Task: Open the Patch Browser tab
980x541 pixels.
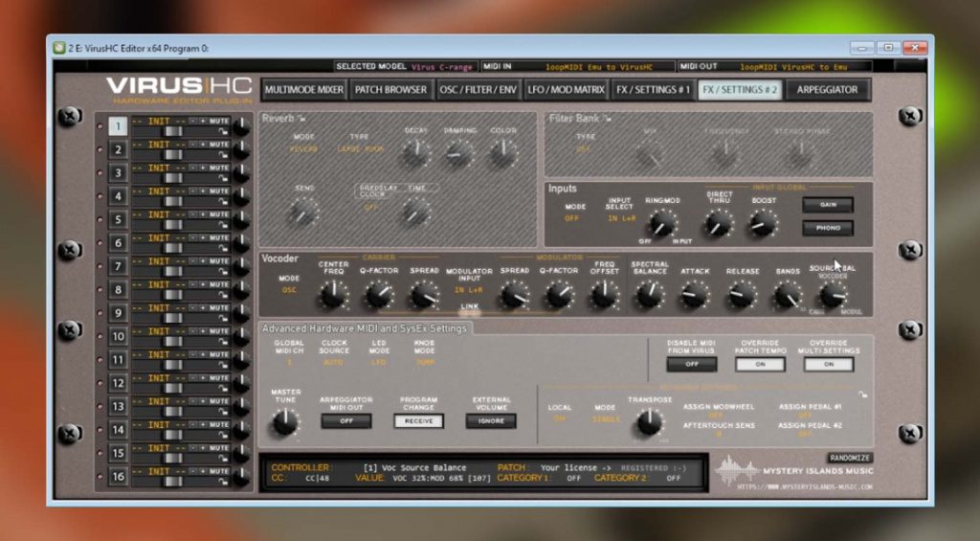Action: tap(390, 89)
